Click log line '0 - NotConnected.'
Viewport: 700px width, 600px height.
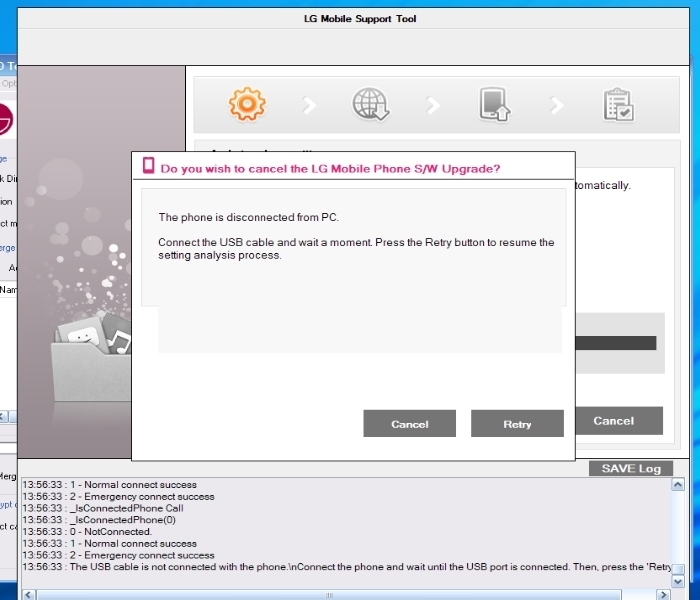coord(88,532)
